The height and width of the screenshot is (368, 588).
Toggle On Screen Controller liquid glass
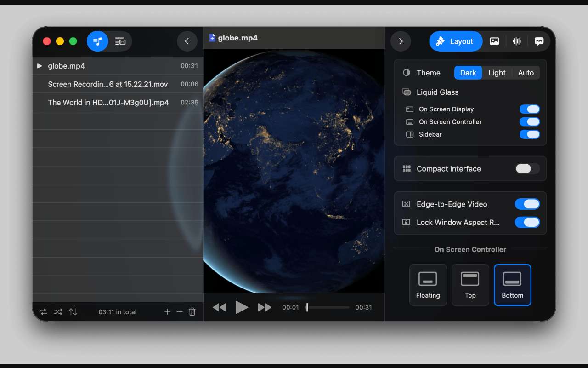point(530,122)
